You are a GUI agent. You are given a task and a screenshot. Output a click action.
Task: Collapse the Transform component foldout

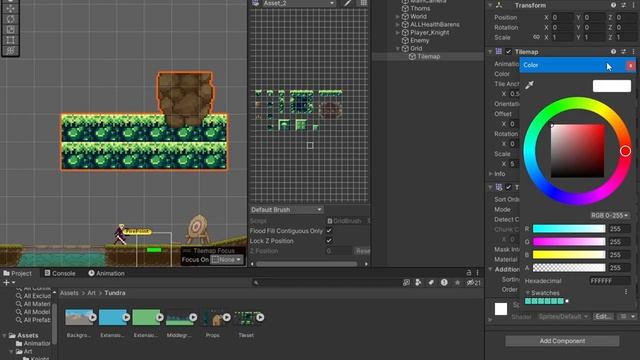click(490, 5)
